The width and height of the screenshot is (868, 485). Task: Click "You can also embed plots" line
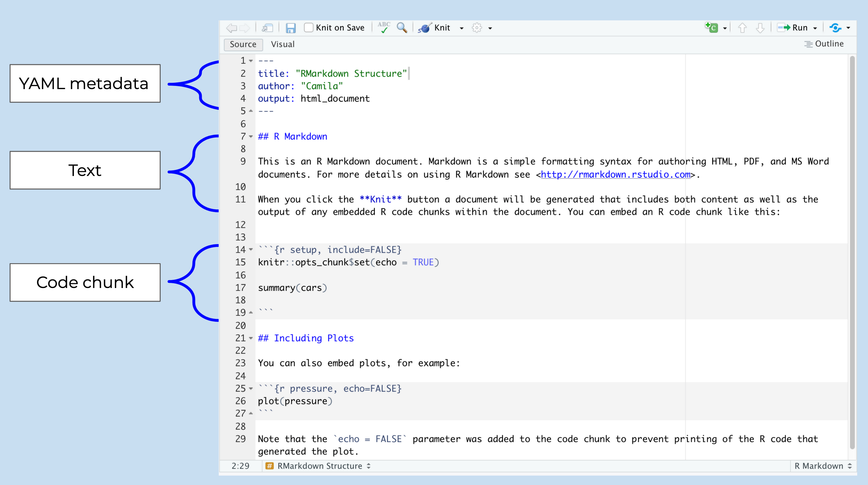[x=359, y=363]
